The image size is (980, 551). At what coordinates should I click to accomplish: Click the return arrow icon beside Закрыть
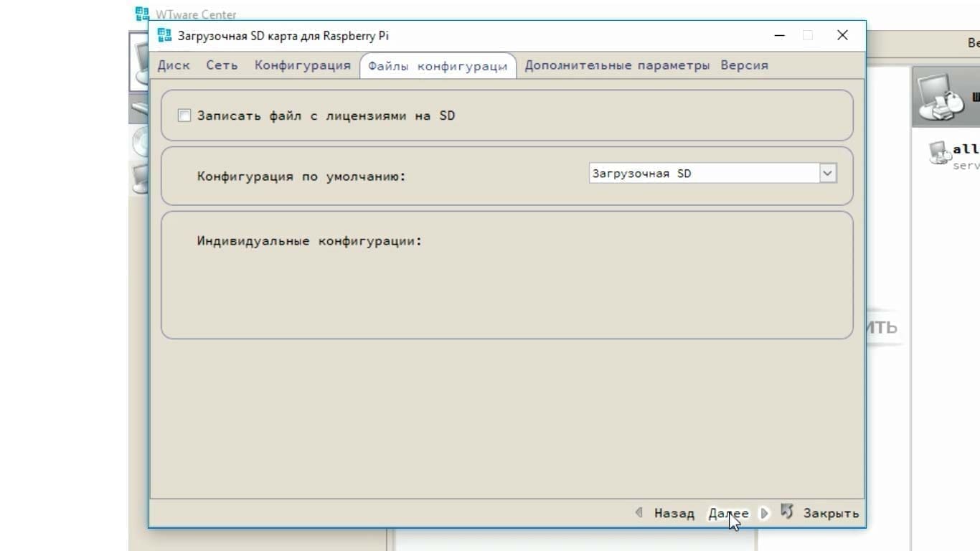787,512
